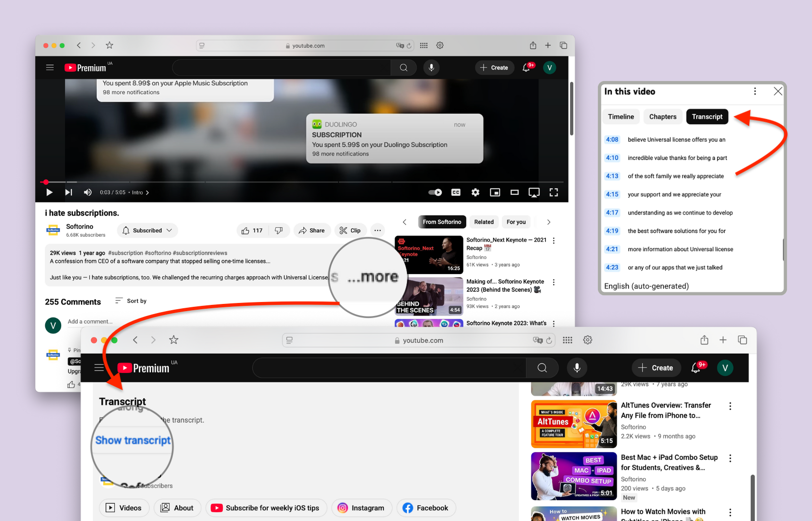Mute the video volume speaker icon
Image resolution: width=812 pixels, height=521 pixels.
[x=88, y=192]
